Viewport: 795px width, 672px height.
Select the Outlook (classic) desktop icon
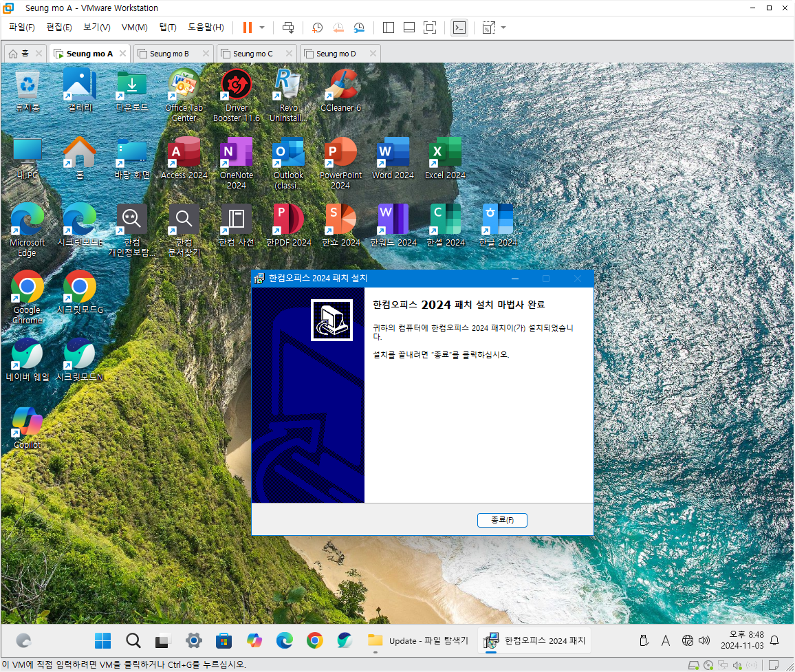[x=288, y=163]
